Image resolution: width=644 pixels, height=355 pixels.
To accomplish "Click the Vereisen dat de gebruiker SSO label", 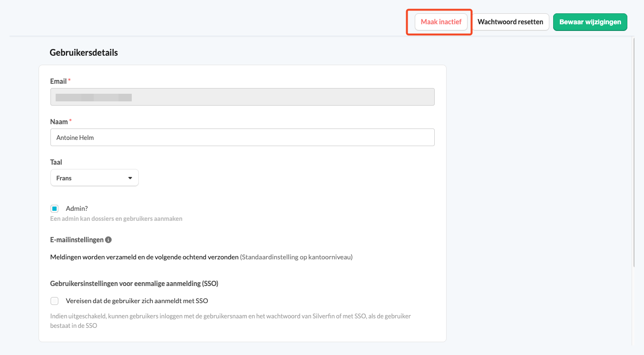I will click(137, 301).
